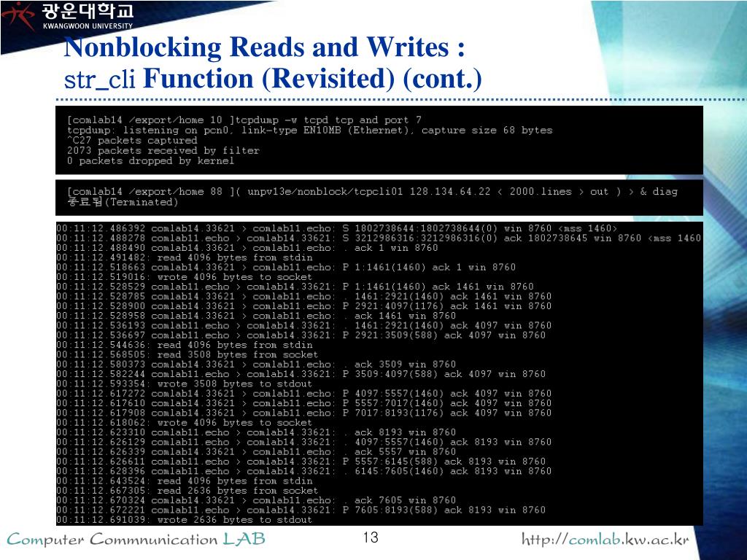Click the 00:11:12.528529 comlab11.echo packet line

pyautogui.click(x=295, y=287)
